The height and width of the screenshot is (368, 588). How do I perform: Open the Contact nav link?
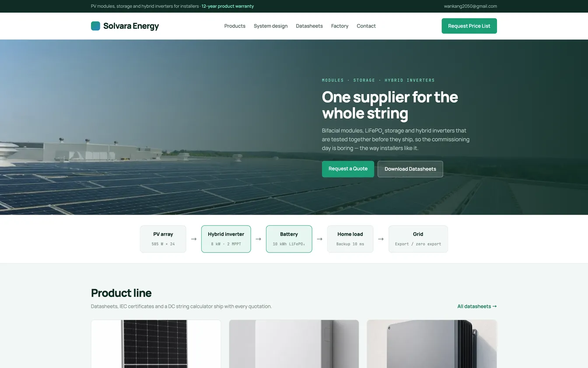[366, 26]
